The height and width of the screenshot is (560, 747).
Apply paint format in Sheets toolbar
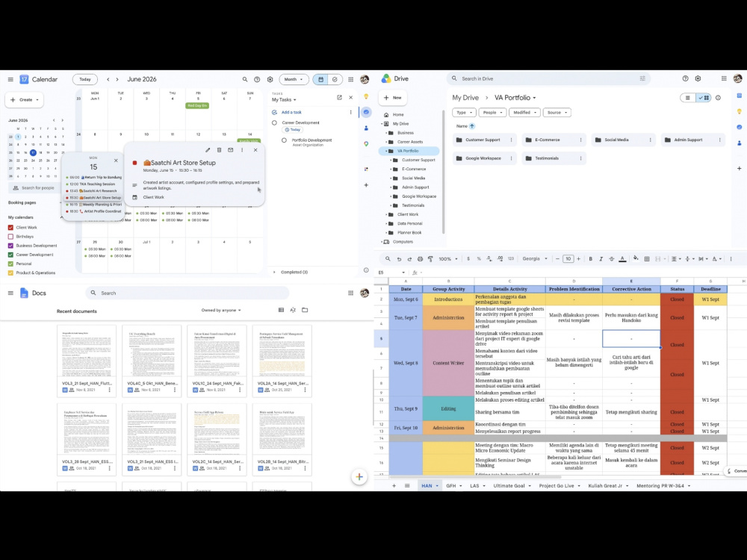(x=430, y=259)
